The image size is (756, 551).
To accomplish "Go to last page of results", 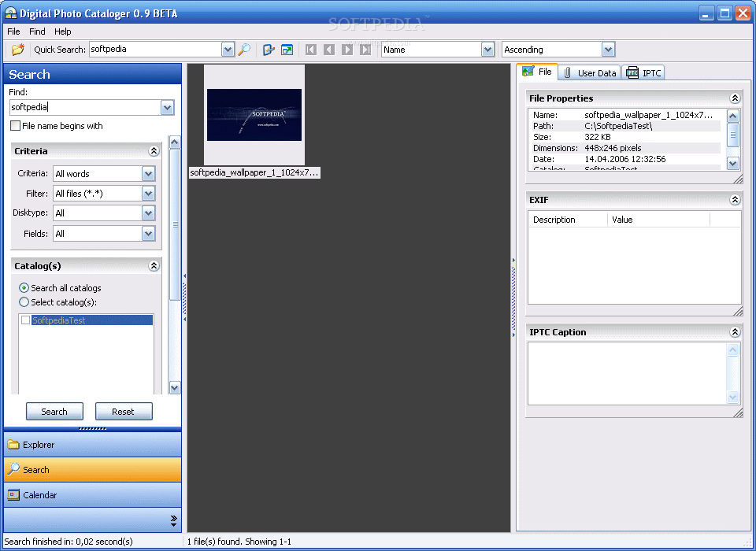I will pyautogui.click(x=365, y=49).
